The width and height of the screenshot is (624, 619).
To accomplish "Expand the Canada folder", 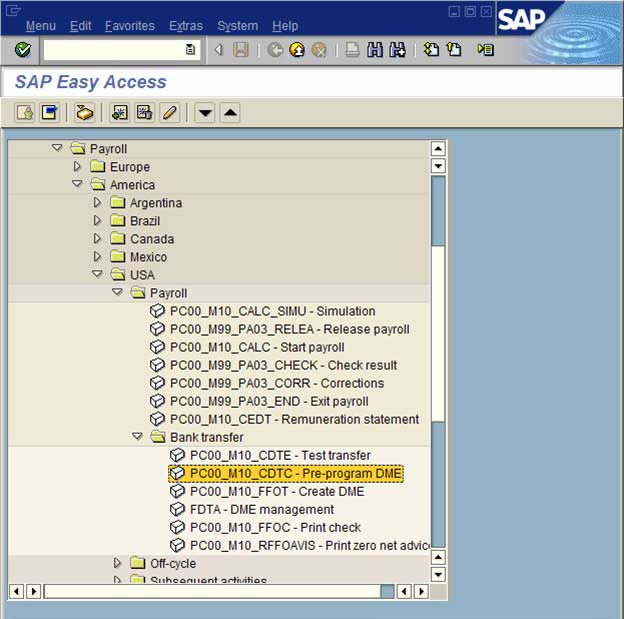I will (97, 238).
